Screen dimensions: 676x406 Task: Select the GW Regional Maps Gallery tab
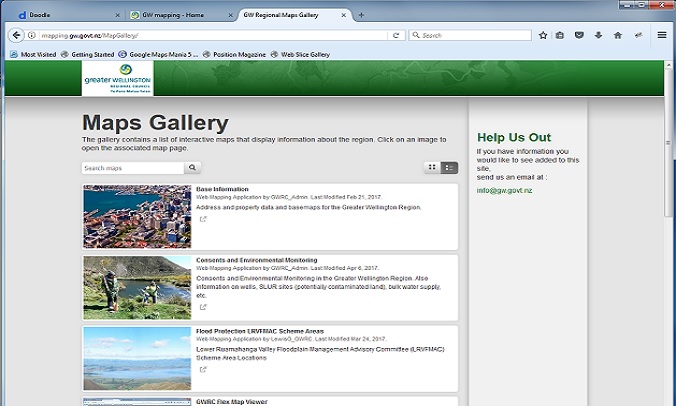pyautogui.click(x=293, y=15)
